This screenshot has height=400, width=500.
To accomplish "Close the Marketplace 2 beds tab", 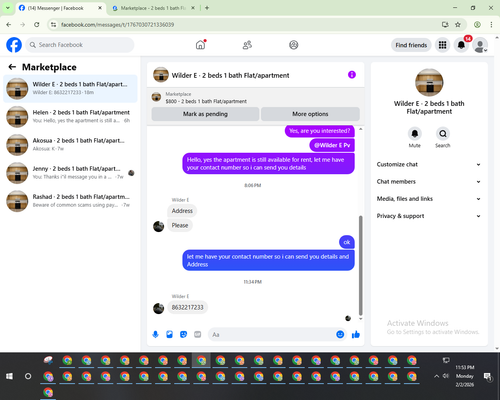I will [193, 8].
